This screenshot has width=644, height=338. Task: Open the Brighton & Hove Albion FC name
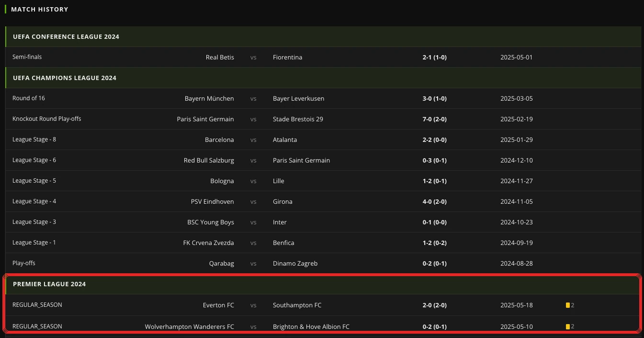click(311, 326)
